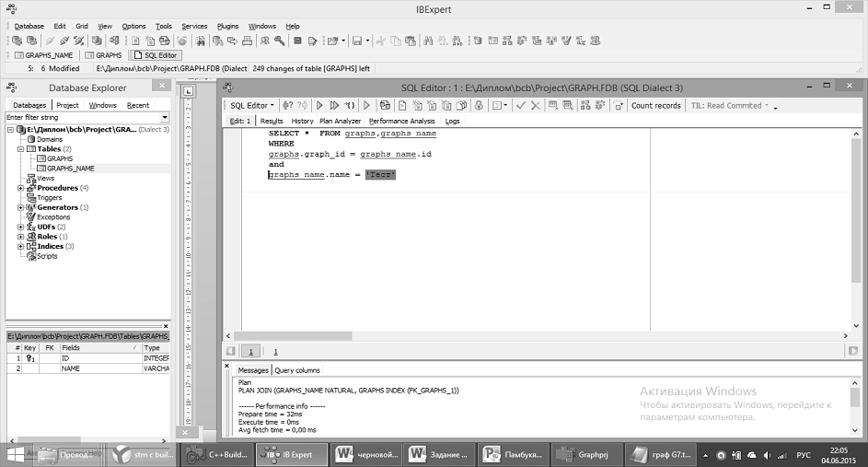Click the Register Database toolbar icon
Screen dimensions: 868x467
point(17,41)
